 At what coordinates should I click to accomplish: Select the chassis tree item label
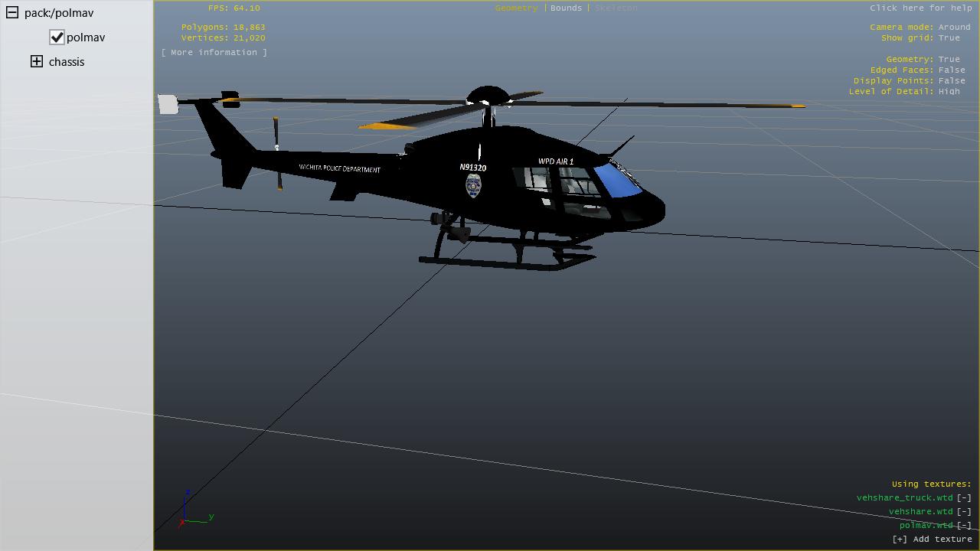[67, 62]
